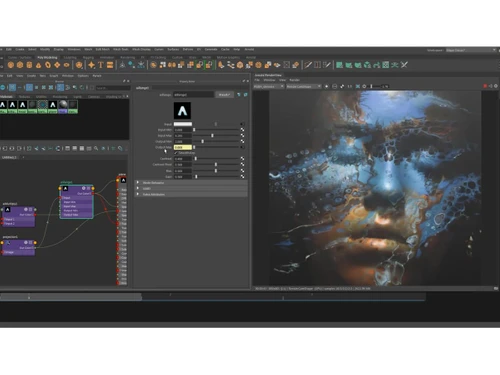This screenshot has height=375, width=500.
Task: Switch to the Poly Modeling shelf tab
Action: coord(47,57)
